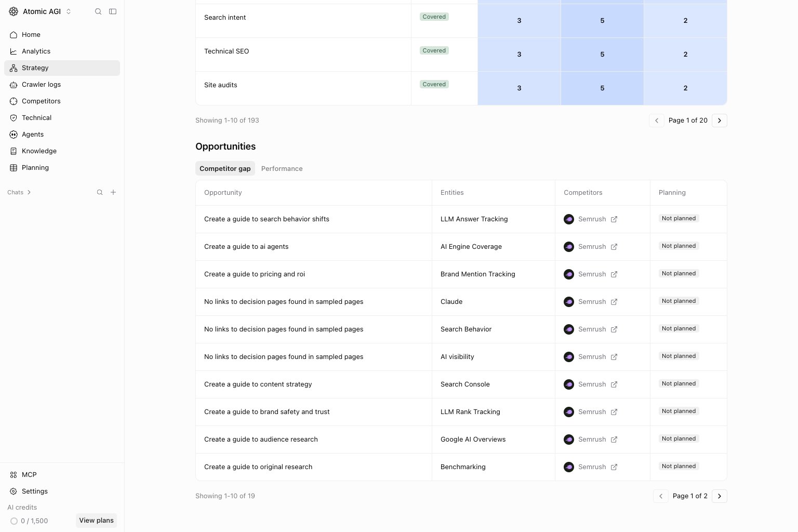The height and width of the screenshot is (532, 798).
Task: Open Semrush external link for LLM Answer Tracking
Action: [x=614, y=219]
